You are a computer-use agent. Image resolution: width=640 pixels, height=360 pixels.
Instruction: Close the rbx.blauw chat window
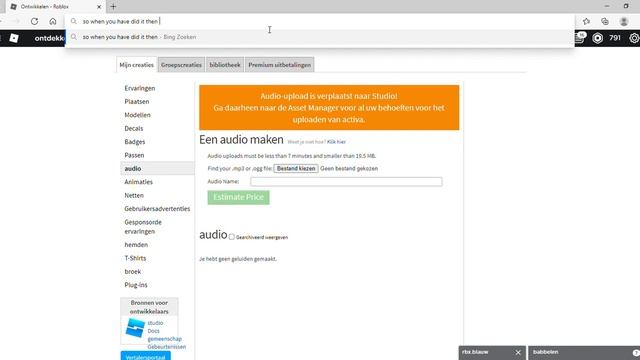[x=518, y=352]
